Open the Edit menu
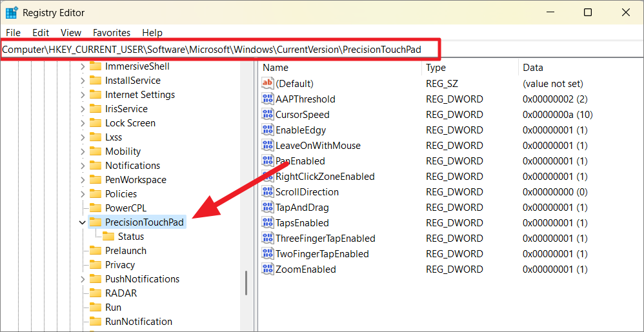The width and height of the screenshot is (644, 332). point(41,32)
